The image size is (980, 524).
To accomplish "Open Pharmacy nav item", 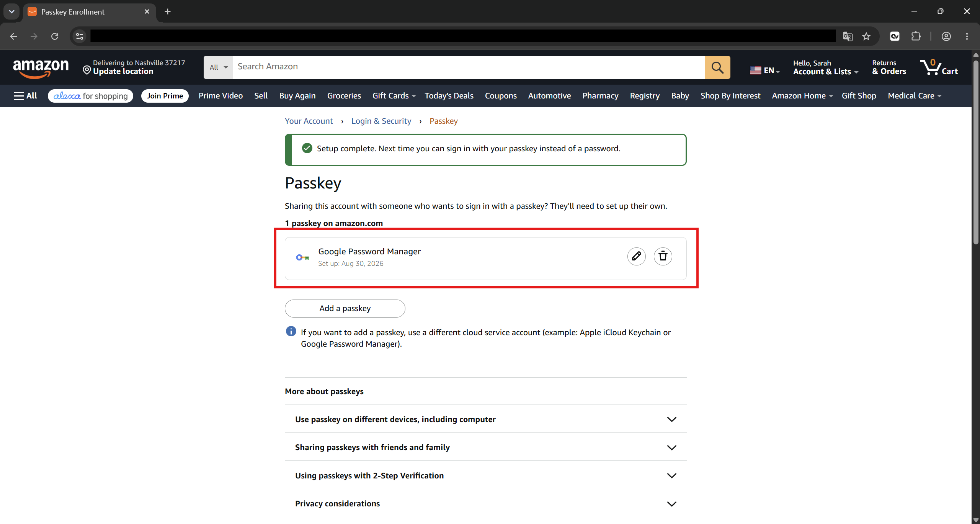I will coord(600,96).
